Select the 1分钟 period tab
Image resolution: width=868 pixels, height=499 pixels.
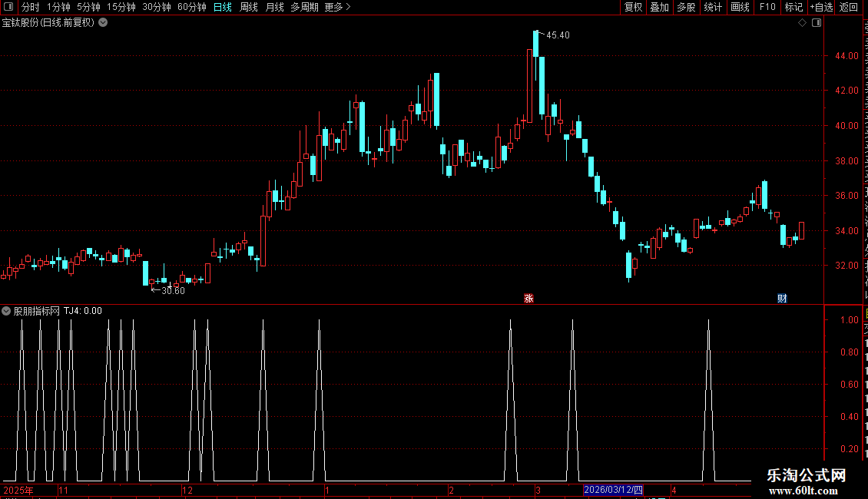point(58,7)
